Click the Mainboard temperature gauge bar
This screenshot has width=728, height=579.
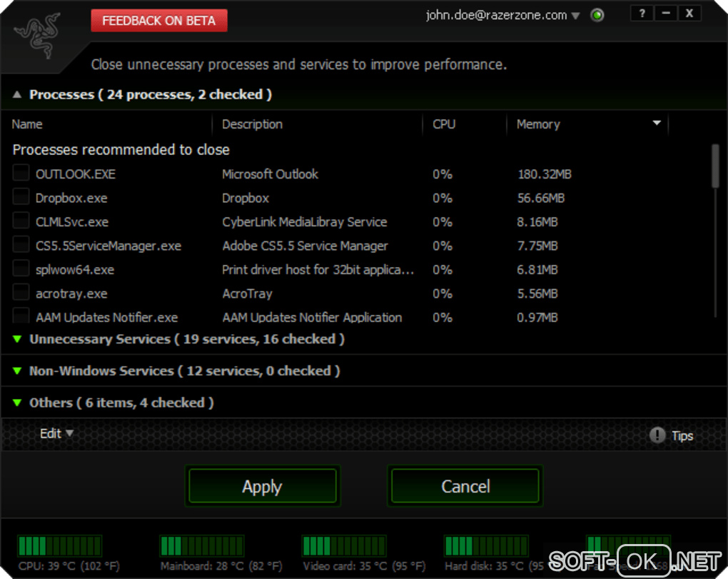tap(202, 545)
